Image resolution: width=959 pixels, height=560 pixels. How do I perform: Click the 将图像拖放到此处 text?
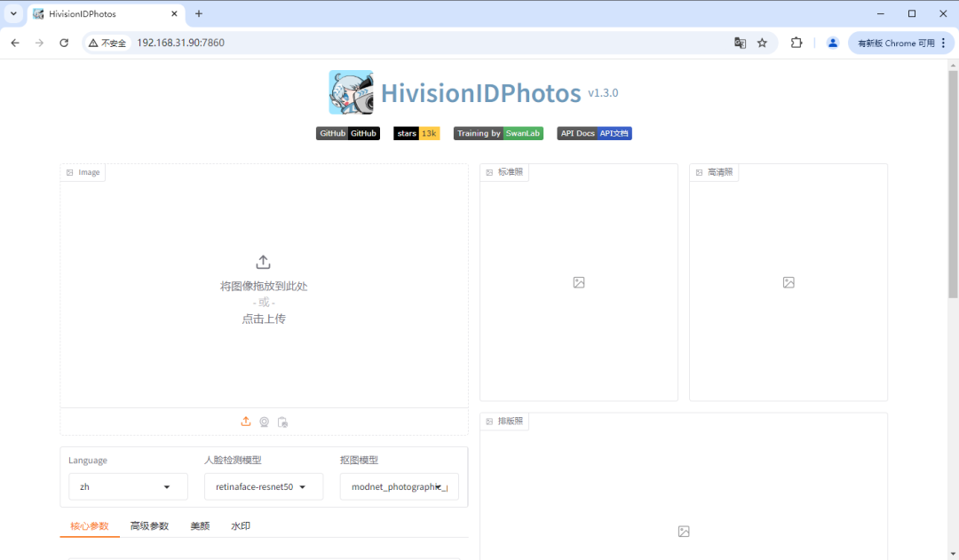click(264, 286)
